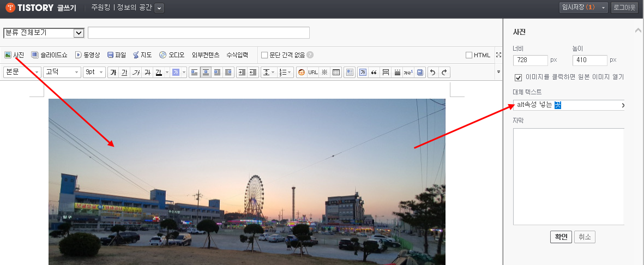Screen dimensions: 644x265
Task: Decrease paragraph indent
Action: [253, 73]
